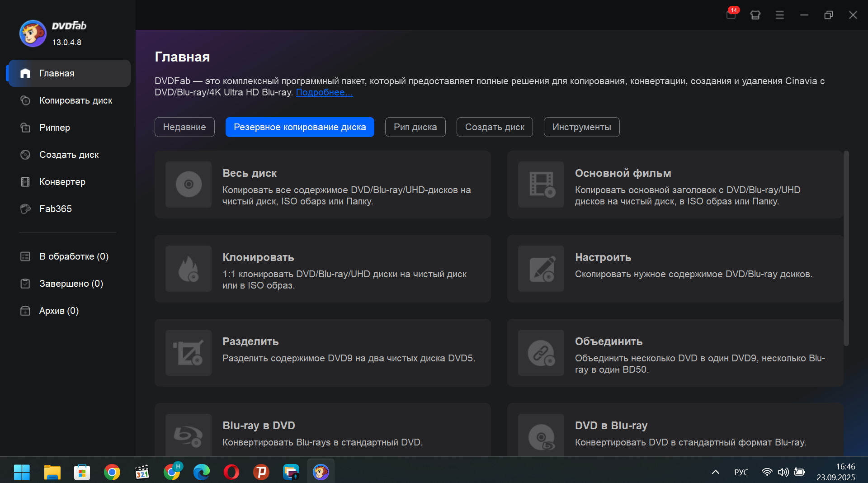The height and width of the screenshot is (483, 868).
Task: Switch to the Недавние tab
Action: coord(184,127)
